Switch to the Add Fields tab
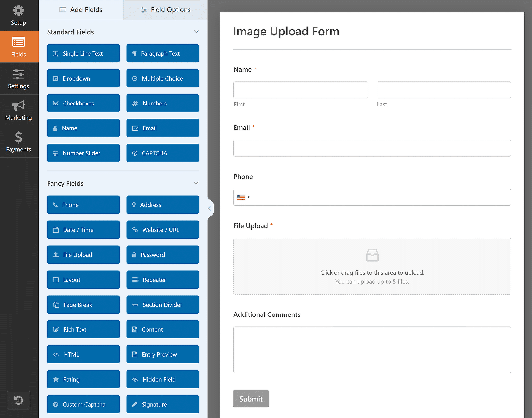 81,10
